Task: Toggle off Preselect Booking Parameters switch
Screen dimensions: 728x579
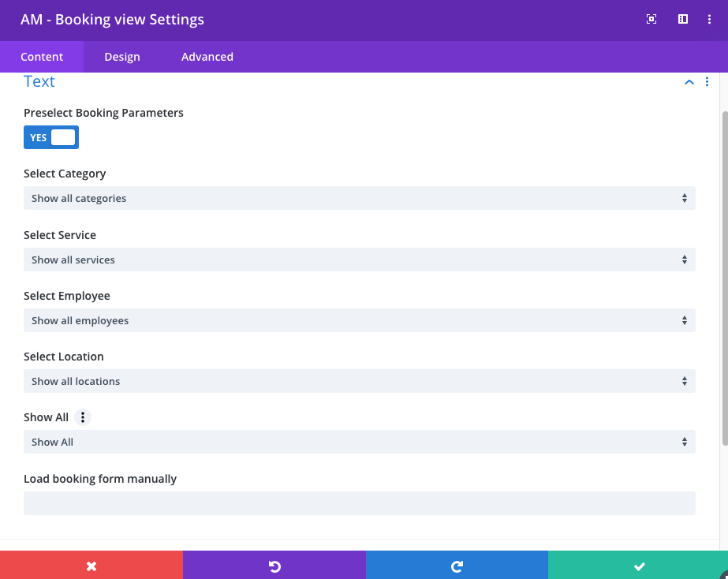Action: [51, 137]
